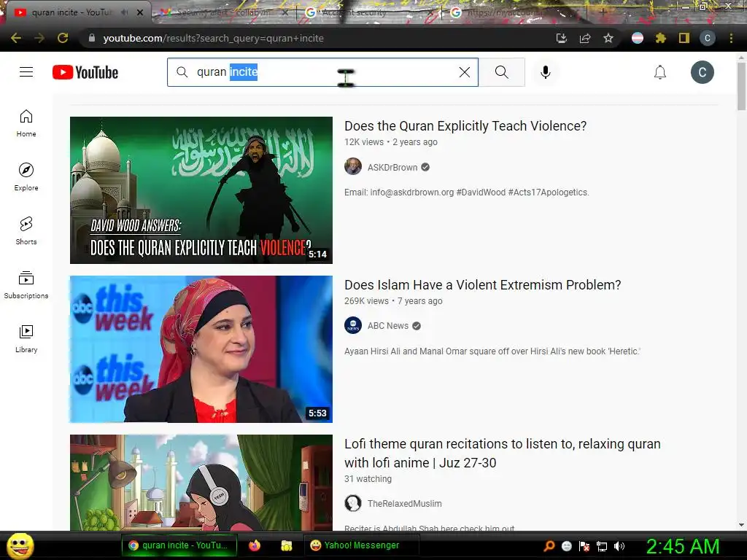Open the volume speaker tray icon
This screenshot has width=747, height=560.
619,546
